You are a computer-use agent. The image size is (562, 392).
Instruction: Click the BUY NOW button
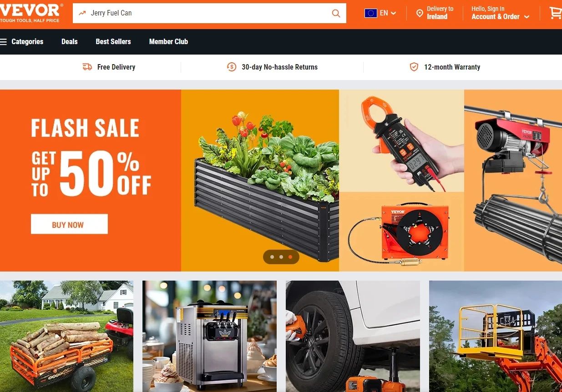(x=69, y=224)
